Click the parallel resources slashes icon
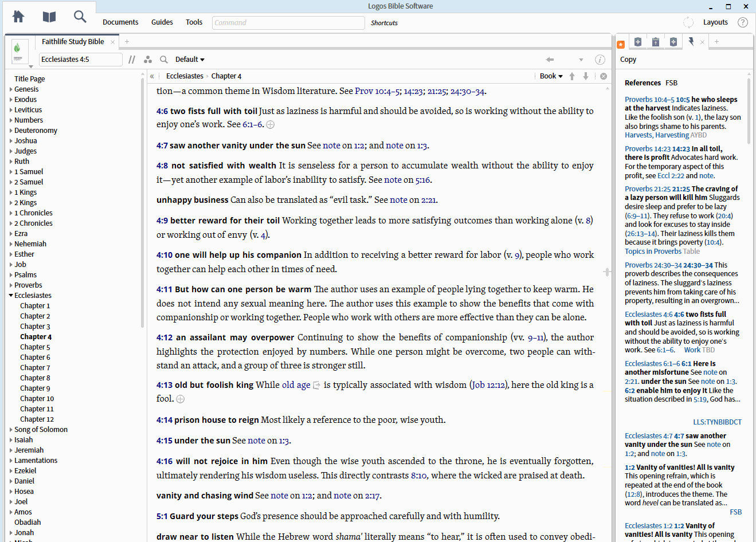The image size is (756, 542). (132, 60)
